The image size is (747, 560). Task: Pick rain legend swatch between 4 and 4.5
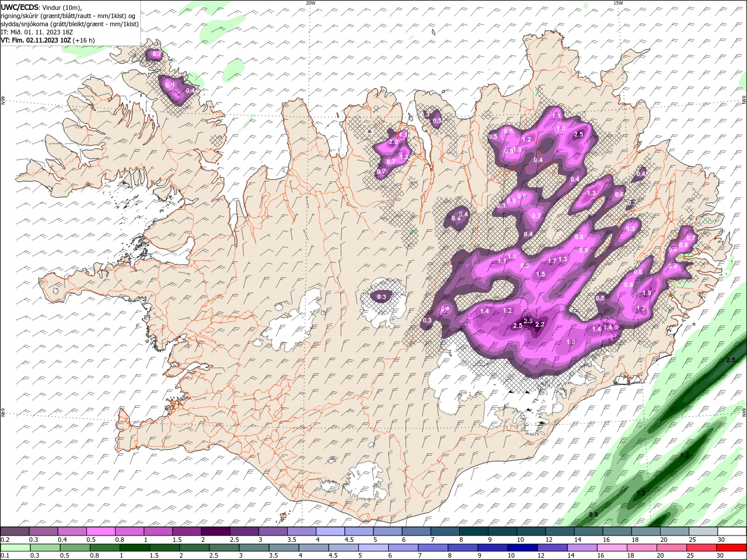[313, 548]
